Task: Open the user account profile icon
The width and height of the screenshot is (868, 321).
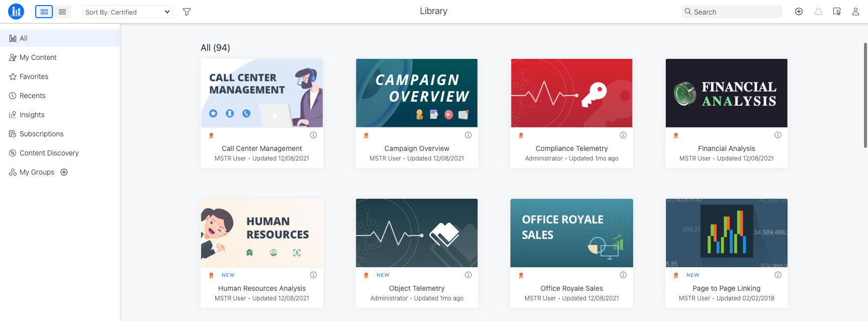Action: tap(855, 12)
